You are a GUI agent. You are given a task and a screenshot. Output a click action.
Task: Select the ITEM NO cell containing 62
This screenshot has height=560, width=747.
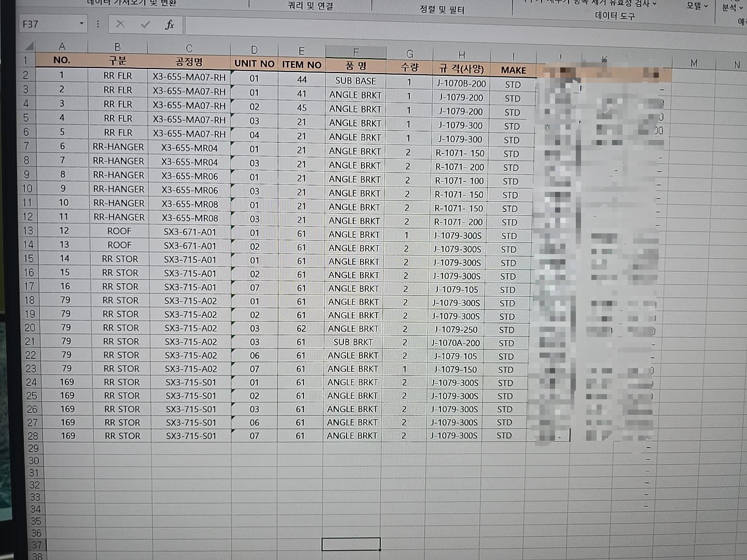pyautogui.click(x=301, y=329)
